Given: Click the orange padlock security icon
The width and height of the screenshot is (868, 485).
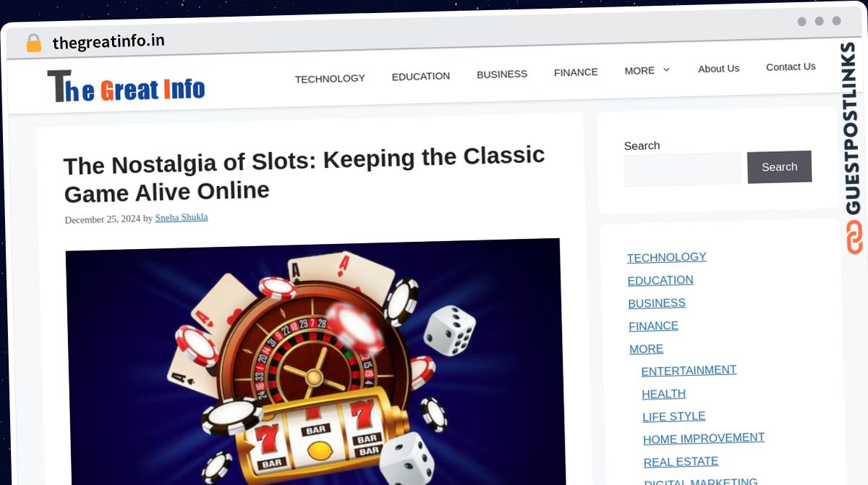Looking at the screenshot, I should coord(33,43).
